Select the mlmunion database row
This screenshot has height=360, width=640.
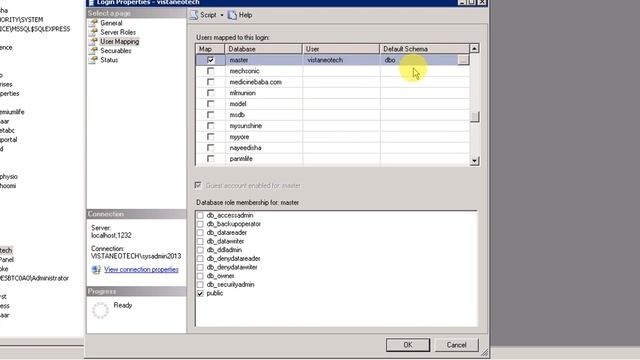[333, 93]
